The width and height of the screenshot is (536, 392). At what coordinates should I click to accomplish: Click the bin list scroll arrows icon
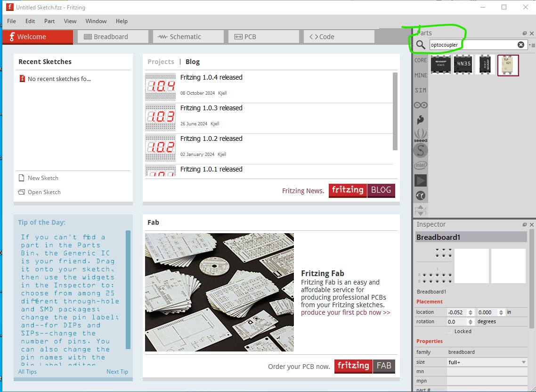coord(421,210)
